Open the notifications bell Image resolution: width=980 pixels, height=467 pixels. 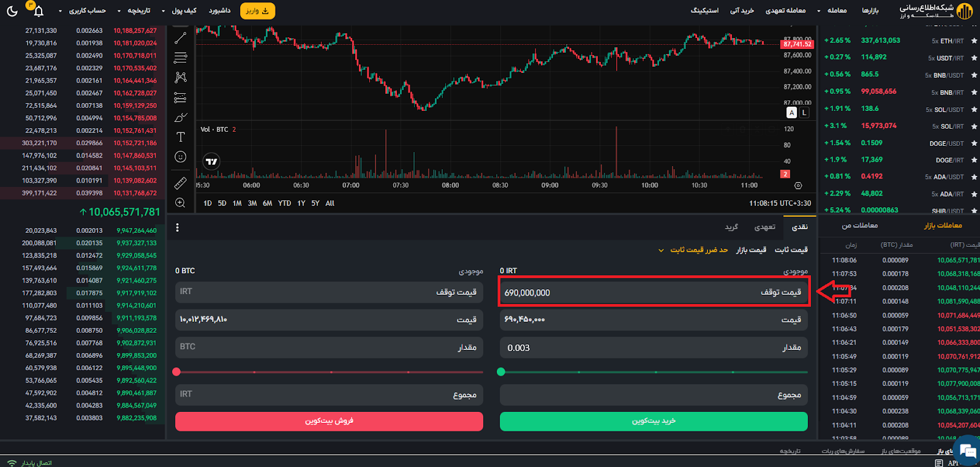click(x=38, y=11)
